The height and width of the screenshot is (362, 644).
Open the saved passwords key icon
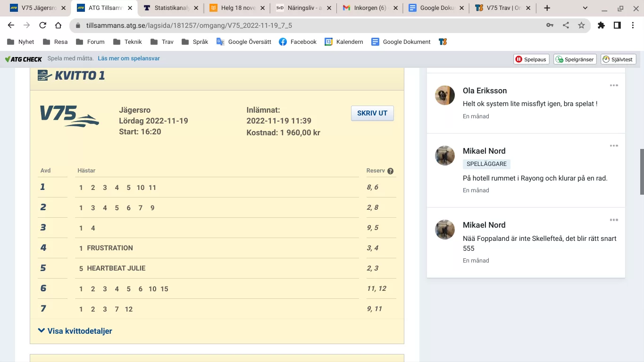pyautogui.click(x=550, y=25)
